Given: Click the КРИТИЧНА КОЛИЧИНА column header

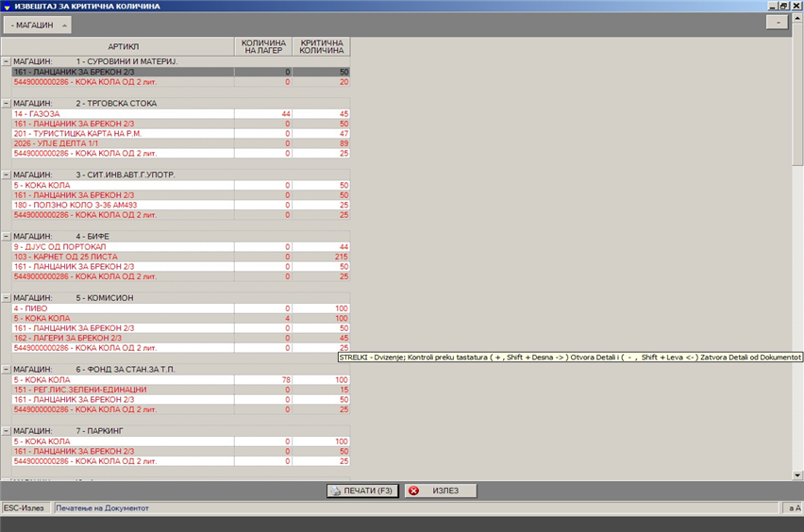Looking at the screenshot, I should point(322,46).
